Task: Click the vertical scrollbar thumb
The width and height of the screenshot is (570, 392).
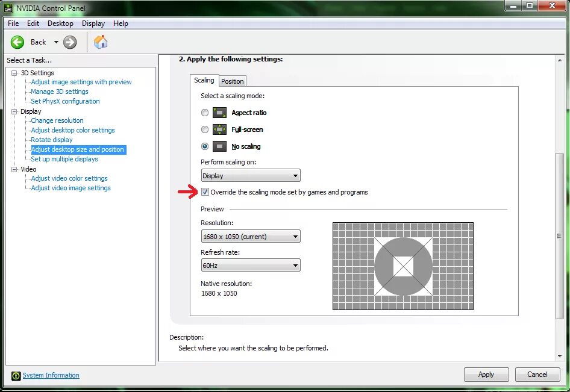Action: 560,236
